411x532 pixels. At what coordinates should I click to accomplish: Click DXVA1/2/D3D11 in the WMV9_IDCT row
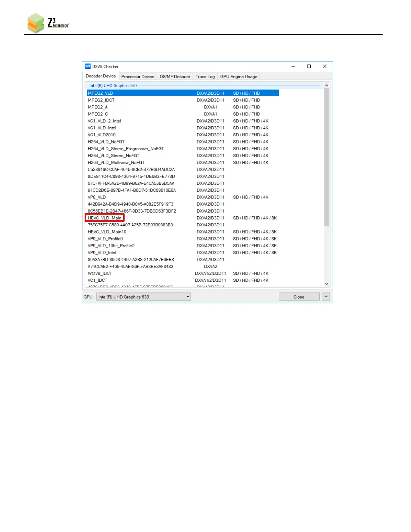(x=211, y=274)
